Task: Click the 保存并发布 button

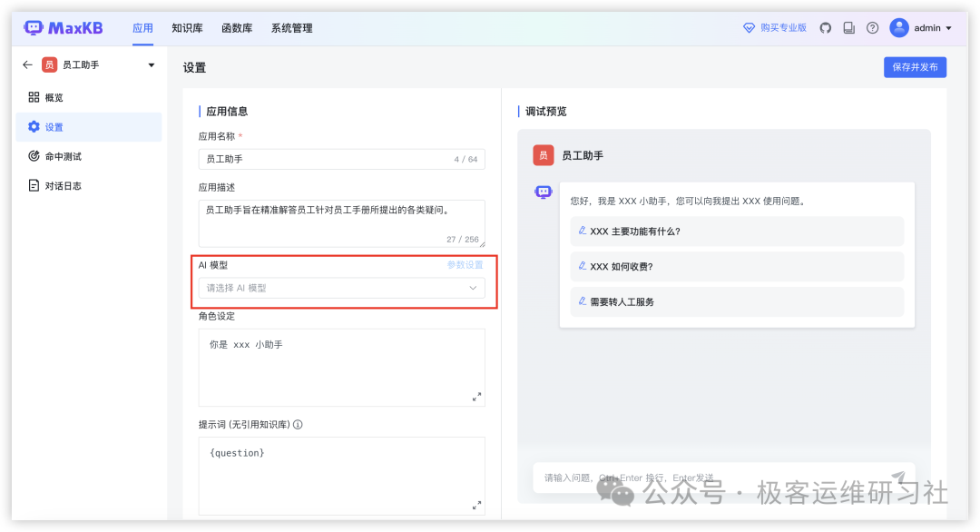Action: point(915,67)
